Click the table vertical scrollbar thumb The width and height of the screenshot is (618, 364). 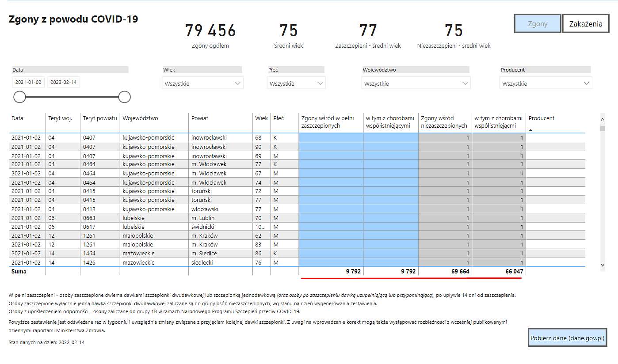pyautogui.click(x=602, y=129)
